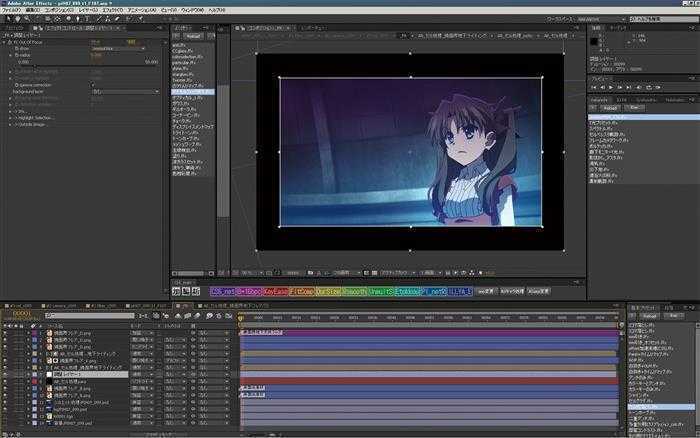This screenshot has width=700, height=438.
Task: Select the Pan Behind anchor tool
Action: pos(58,19)
